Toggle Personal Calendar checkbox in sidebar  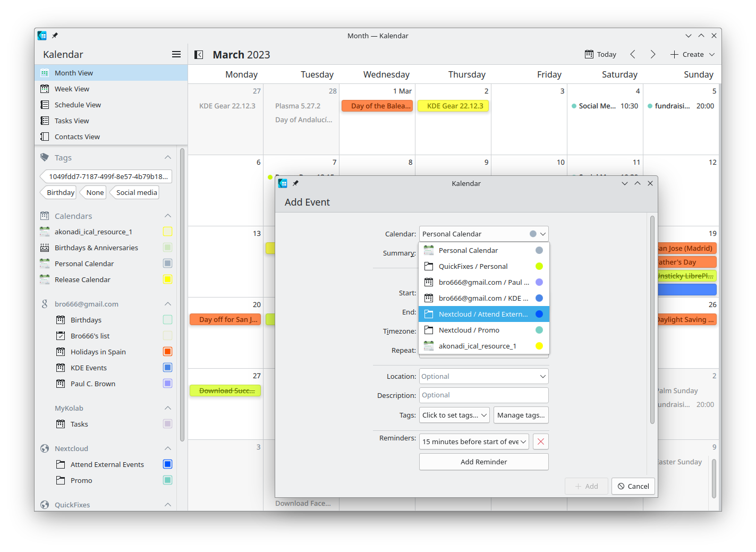pos(167,264)
